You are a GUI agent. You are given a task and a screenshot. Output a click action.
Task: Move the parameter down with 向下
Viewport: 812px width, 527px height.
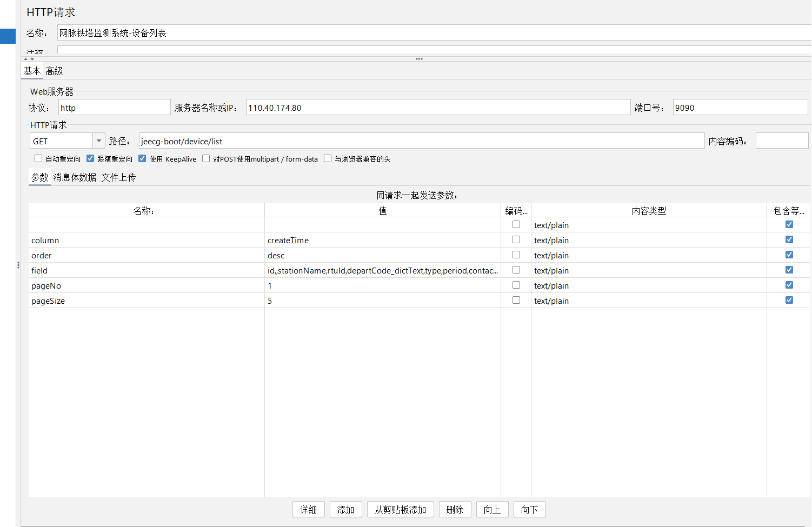pos(530,510)
